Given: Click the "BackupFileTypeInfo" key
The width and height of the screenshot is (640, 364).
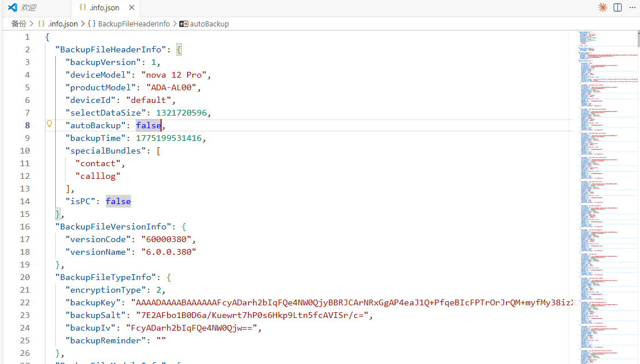Looking at the screenshot, I should point(106,277).
